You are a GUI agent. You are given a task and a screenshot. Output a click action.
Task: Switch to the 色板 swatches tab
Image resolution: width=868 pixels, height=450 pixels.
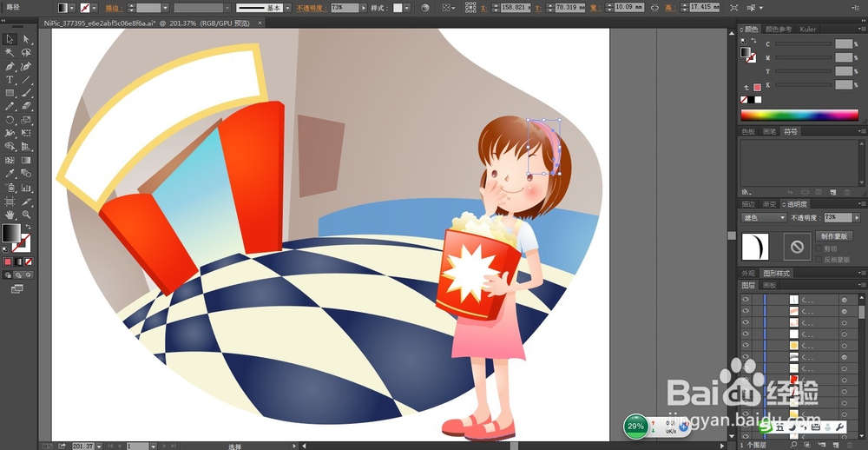[x=748, y=132]
